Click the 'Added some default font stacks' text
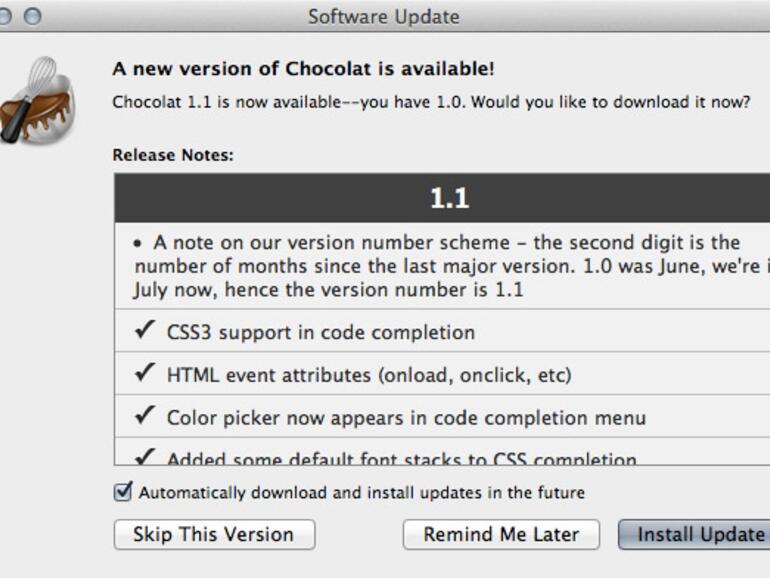 click(401, 459)
